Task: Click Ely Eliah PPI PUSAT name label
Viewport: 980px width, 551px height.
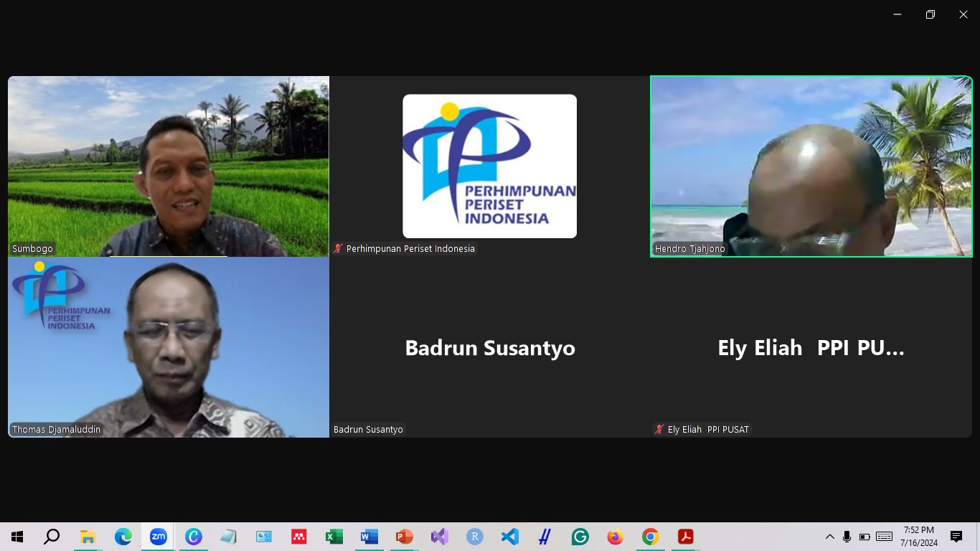Action: pyautogui.click(x=708, y=430)
